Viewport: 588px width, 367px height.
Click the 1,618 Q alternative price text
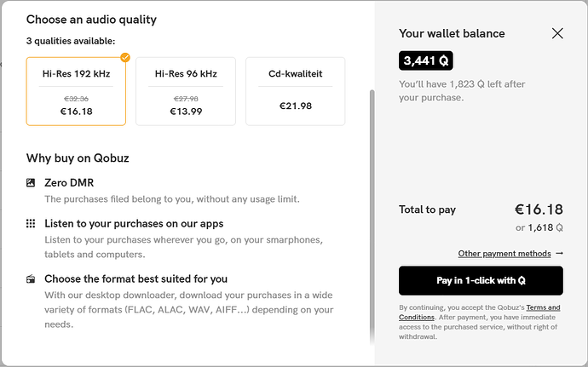coord(545,228)
